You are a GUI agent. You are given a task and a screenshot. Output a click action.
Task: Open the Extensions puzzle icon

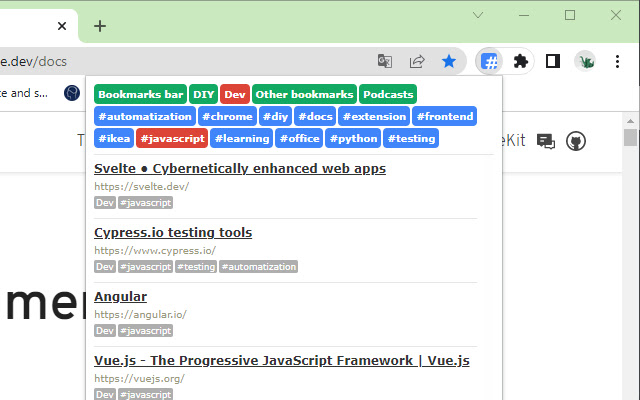point(520,62)
